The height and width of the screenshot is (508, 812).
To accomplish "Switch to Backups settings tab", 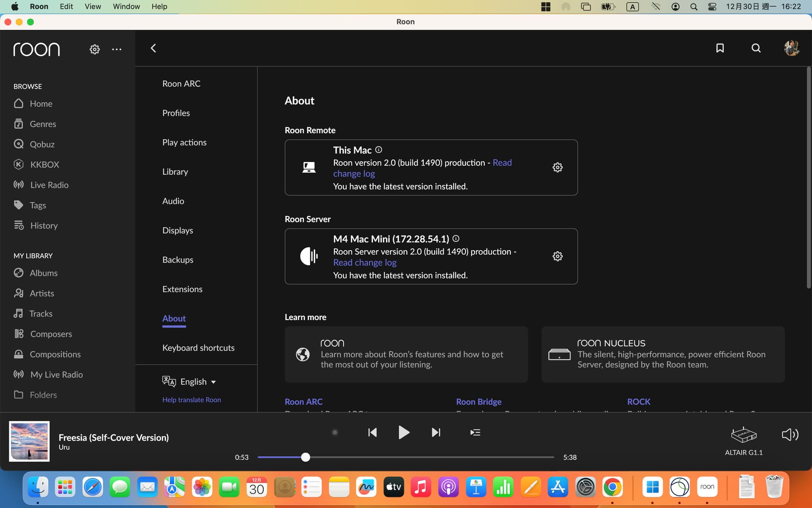I will pyautogui.click(x=178, y=260).
